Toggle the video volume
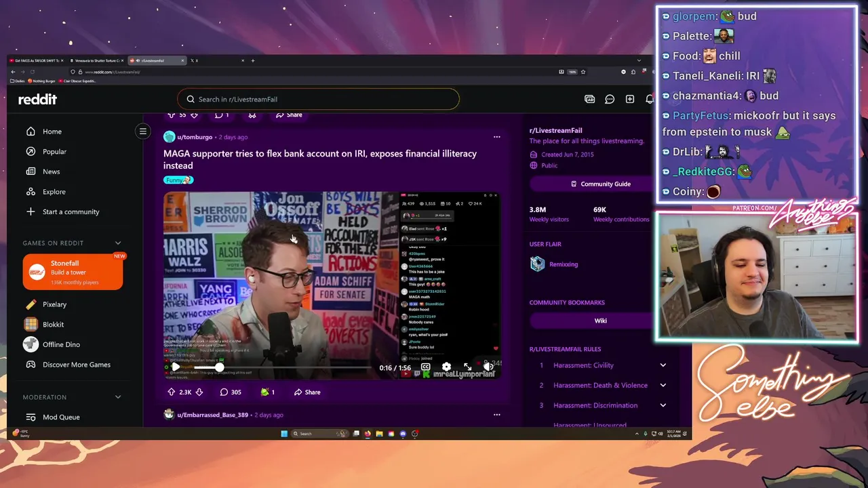The width and height of the screenshot is (868, 488). point(488,367)
